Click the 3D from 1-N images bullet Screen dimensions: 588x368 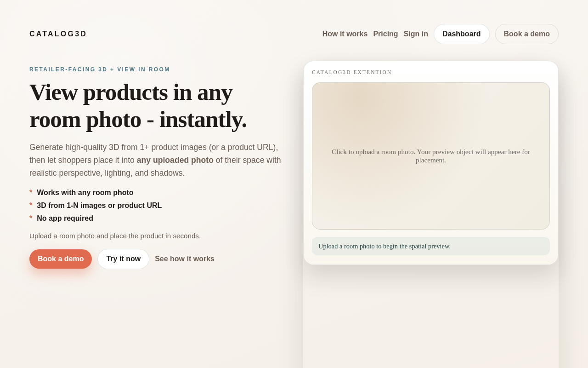tap(99, 206)
